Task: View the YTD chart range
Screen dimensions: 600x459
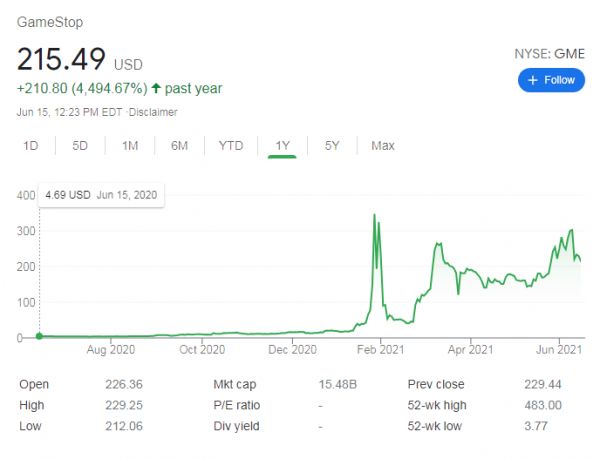Action: pyautogui.click(x=231, y=146)
